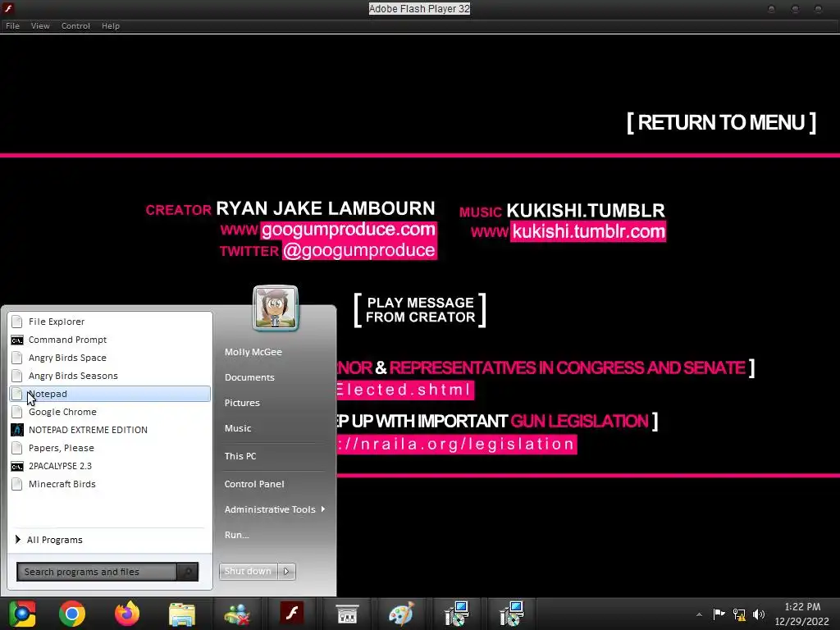This screenshot has height=630, width=840.
Task: Open Minecraft Birds from Start menu
Action: pos(110,484)
